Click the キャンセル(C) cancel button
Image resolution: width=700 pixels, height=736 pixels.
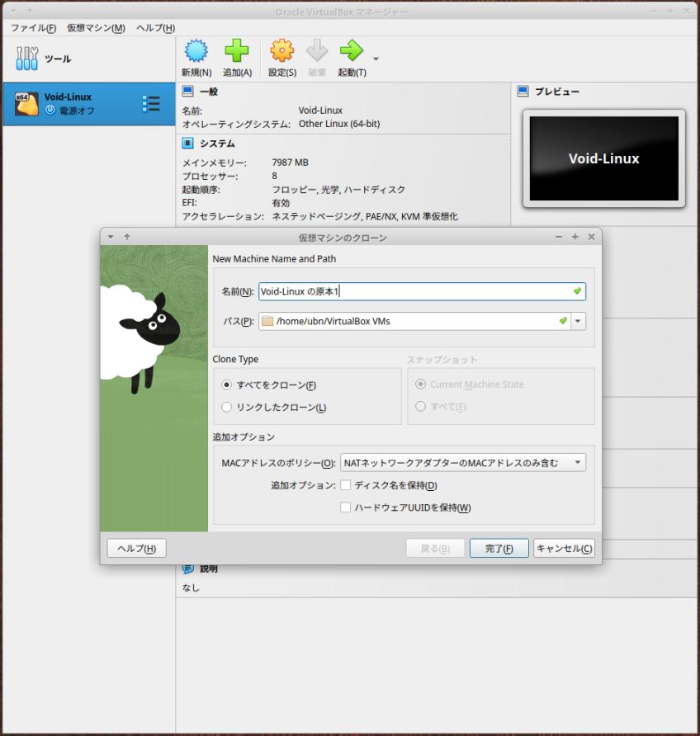click(x=565, y=548)
